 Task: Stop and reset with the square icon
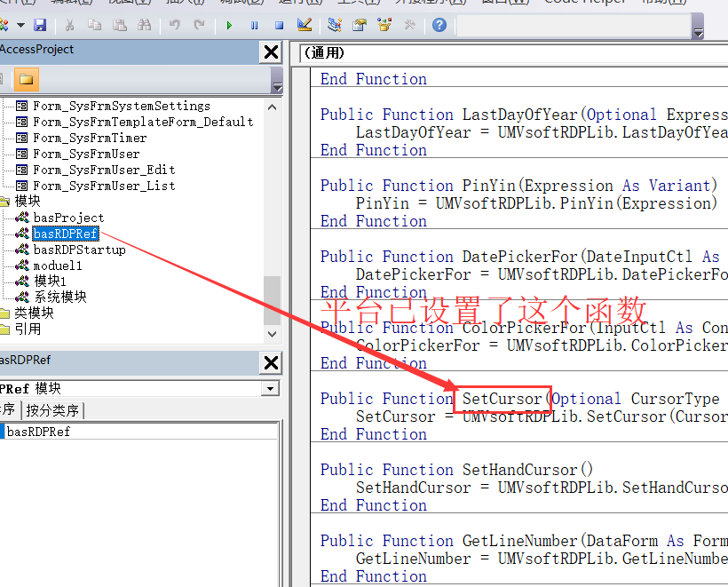pos(279,25)
